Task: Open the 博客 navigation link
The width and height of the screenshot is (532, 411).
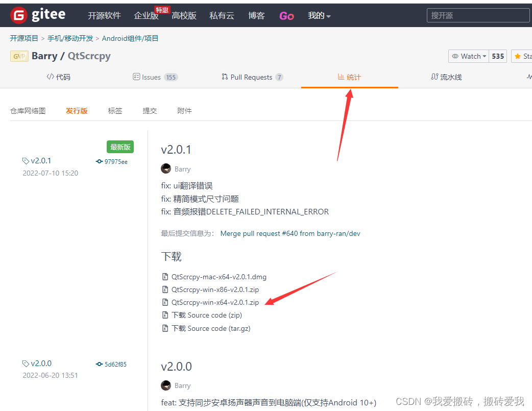Action: 256,16
